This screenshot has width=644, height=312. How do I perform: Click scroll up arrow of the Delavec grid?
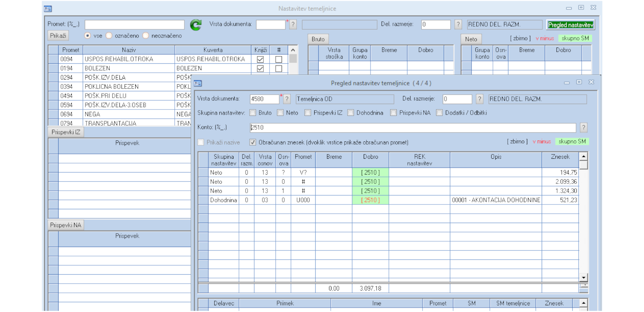tap(583, 303)
